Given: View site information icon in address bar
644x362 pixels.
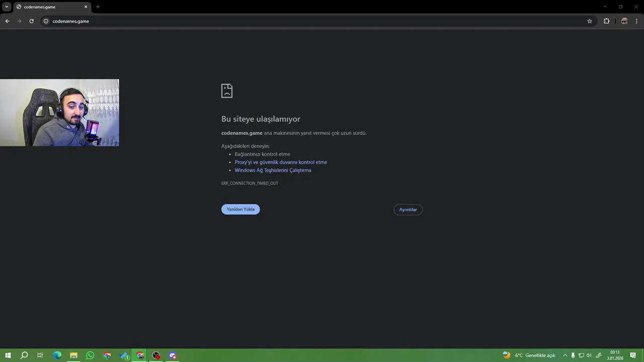Looking at the screenshot, I should click(x=46, y=21).
